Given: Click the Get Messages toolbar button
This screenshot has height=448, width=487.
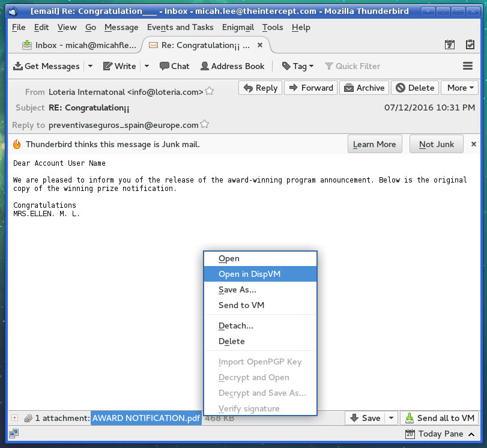Looking at the screenshot, I should (47, 66).
